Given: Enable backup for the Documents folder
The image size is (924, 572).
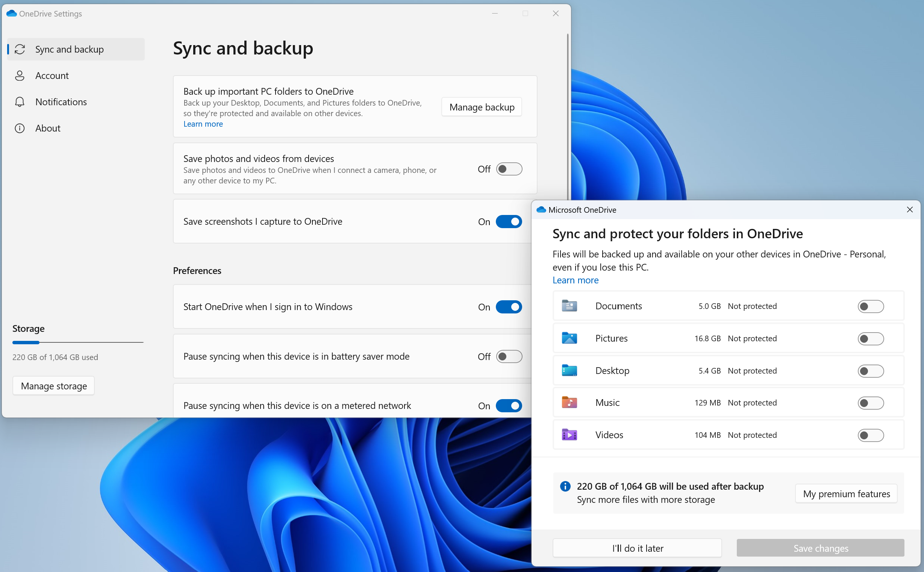Looking at the screenshot, I should pyautogui.click(x=871, y=306).
